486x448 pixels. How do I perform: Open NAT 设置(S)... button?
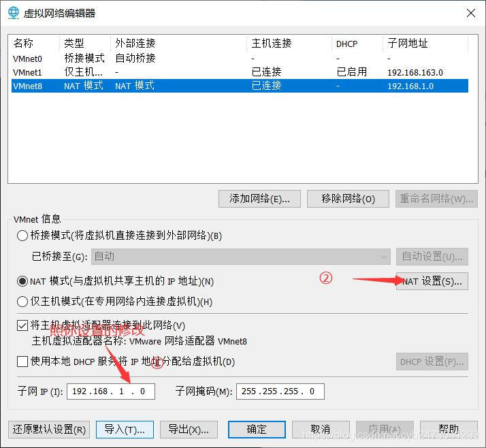tap(432, 281)
